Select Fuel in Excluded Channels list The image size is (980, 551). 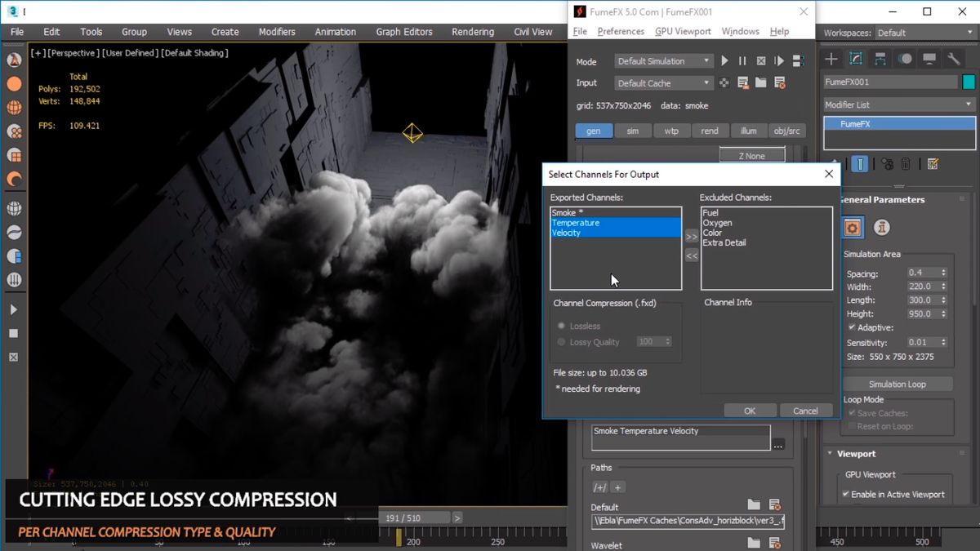[x=710, y=213]
